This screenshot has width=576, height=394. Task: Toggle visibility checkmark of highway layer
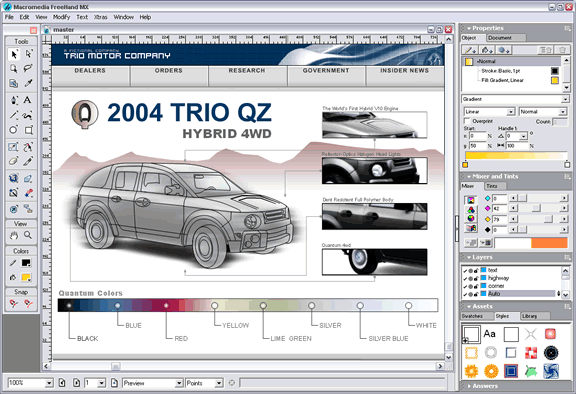coord(465,278)
